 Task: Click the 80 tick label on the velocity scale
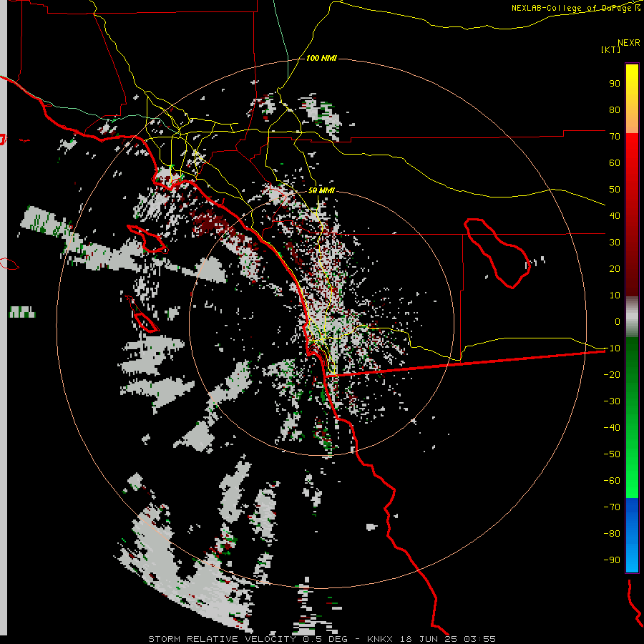tap(615, 109)
